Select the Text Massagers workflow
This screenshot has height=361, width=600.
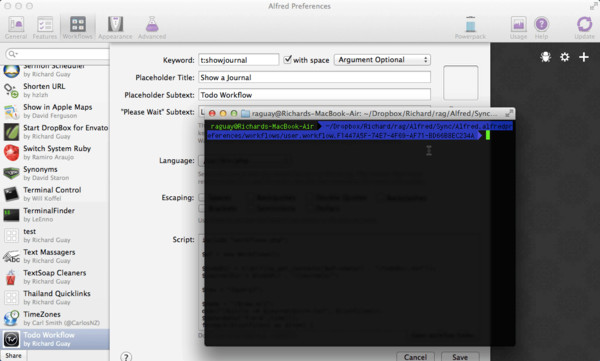pyautogui.click(x=55, y=256)
